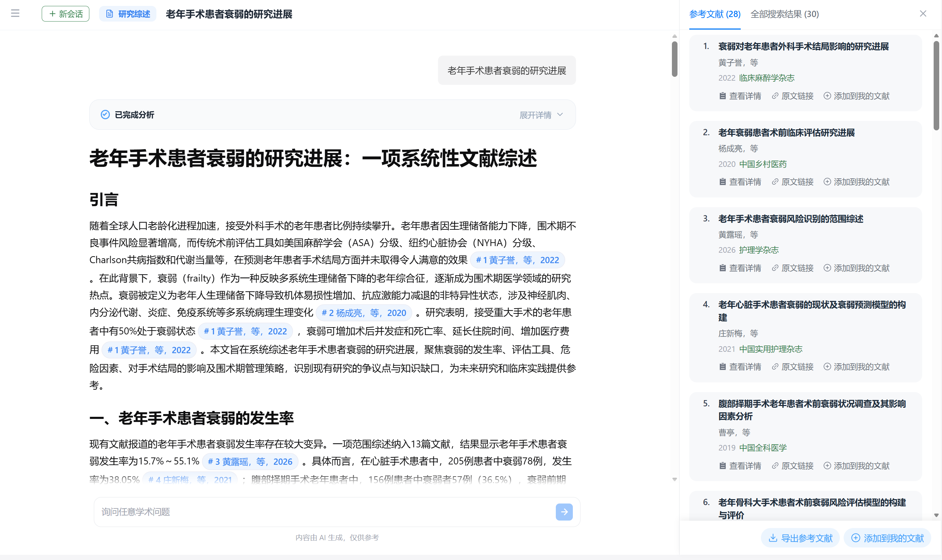The image size is (942, 560).
Task: Click the send arrow button
Action: pyautogui.click(x=564, y=512)
